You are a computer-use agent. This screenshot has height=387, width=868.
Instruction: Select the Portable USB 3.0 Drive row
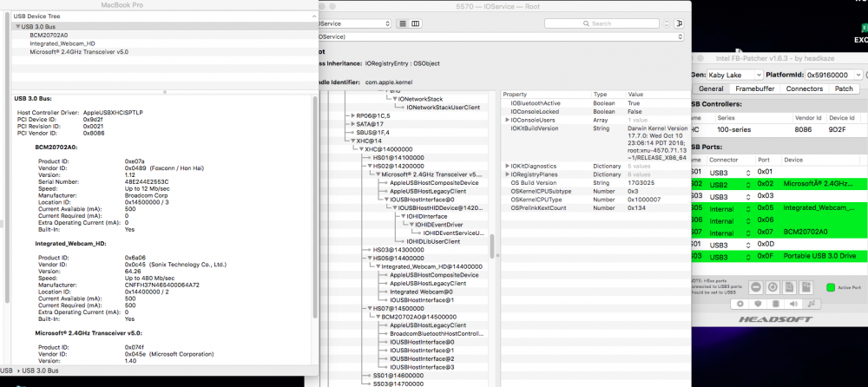pos(779,257)
